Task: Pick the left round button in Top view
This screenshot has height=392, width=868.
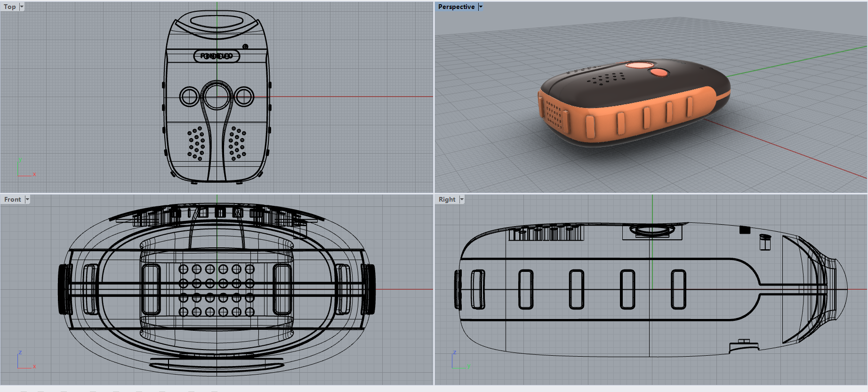Action: coord(189,97)
